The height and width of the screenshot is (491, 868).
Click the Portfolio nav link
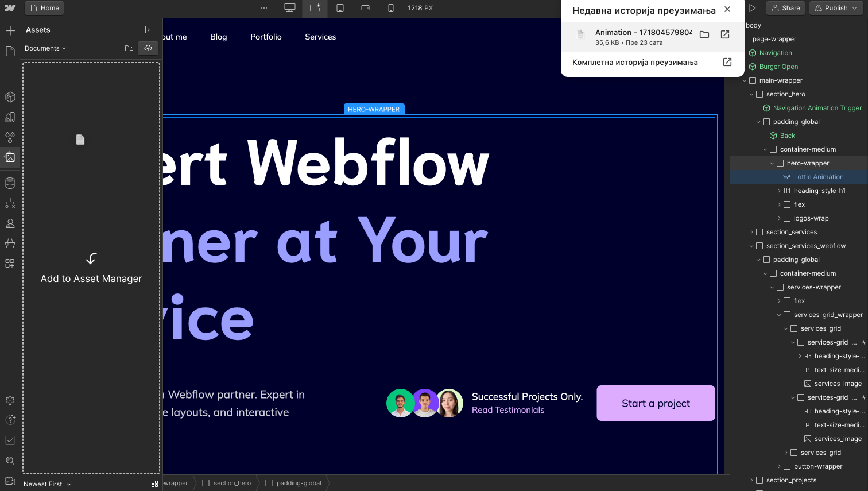pos(266,37)
